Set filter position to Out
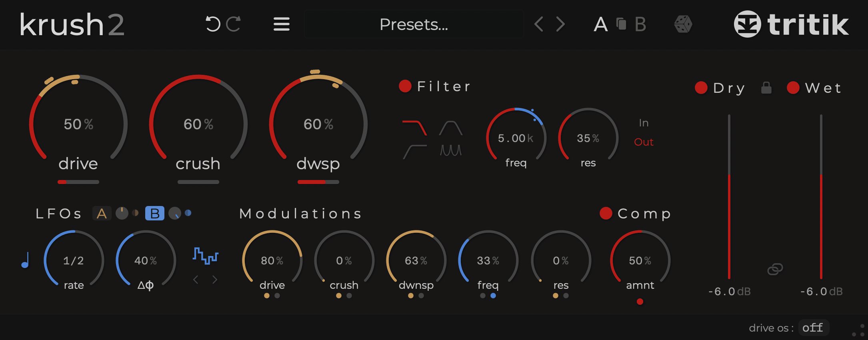 click(644, 142)
